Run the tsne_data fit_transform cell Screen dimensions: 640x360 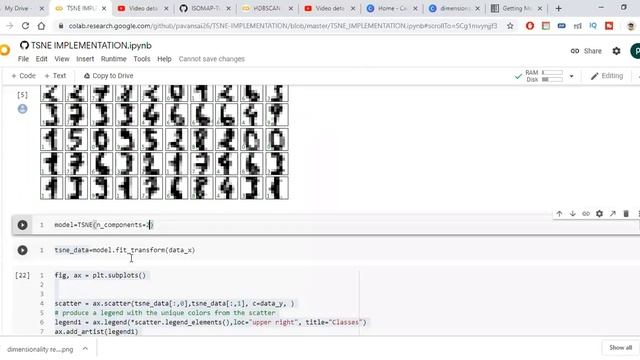pyautogui.click(x=22, y=250)
